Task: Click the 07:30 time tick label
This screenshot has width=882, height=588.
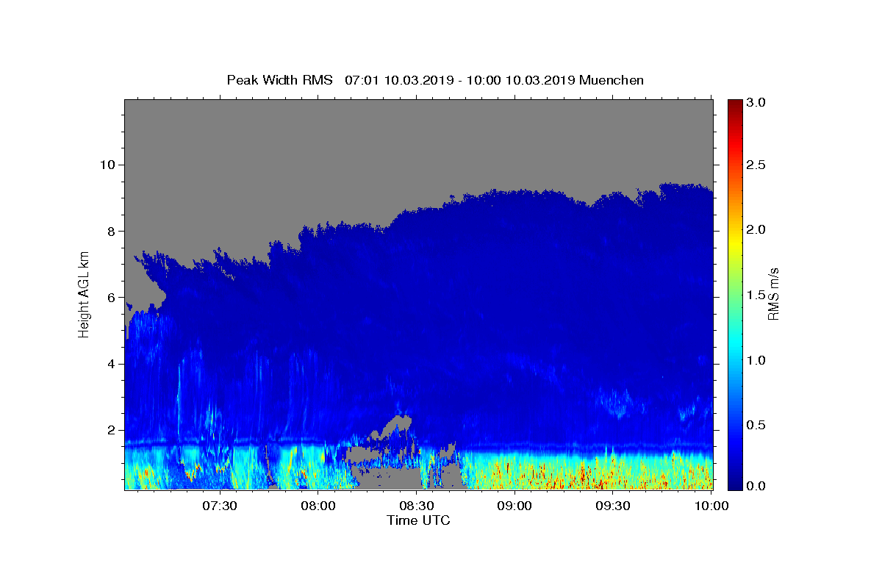Action: point(220,506)
